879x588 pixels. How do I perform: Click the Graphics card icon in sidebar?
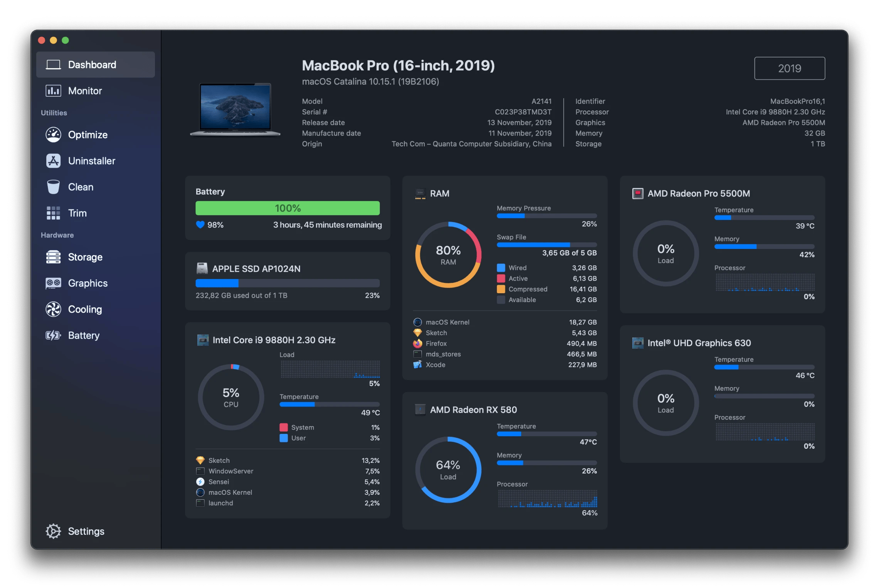point(53,283)
